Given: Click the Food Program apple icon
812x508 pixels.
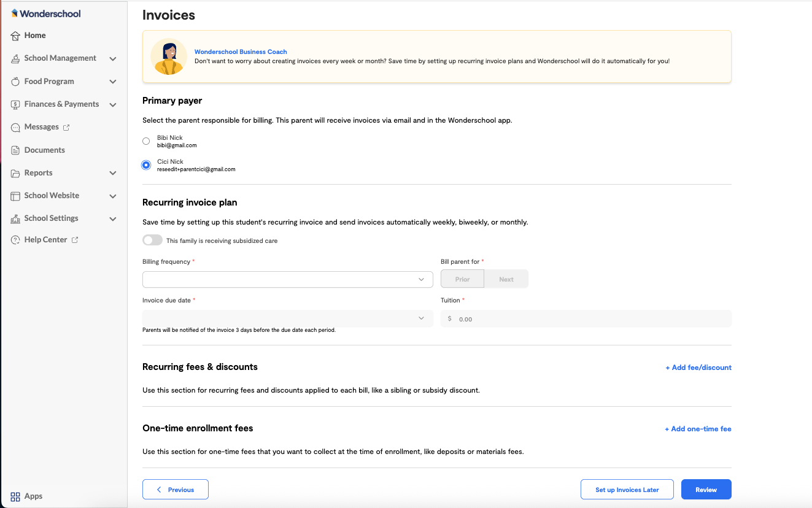Looking at the screenshot, I should (x=15, y=81).
